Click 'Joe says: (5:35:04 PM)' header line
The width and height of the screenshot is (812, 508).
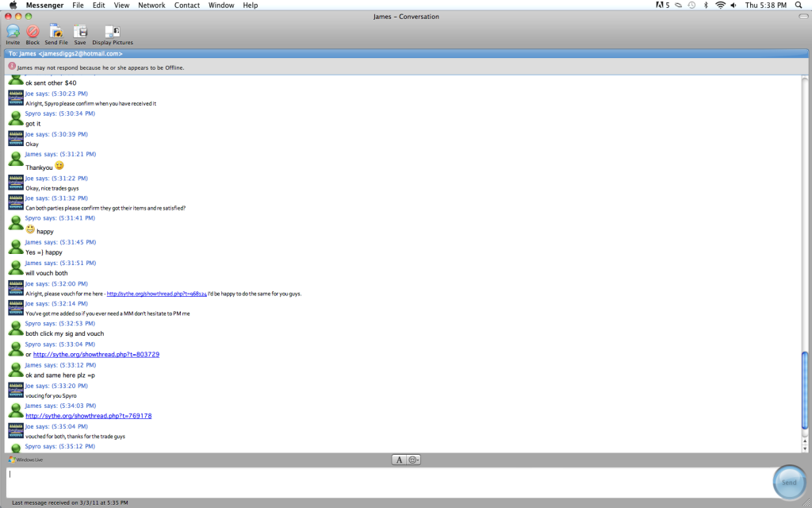point(56,426)
